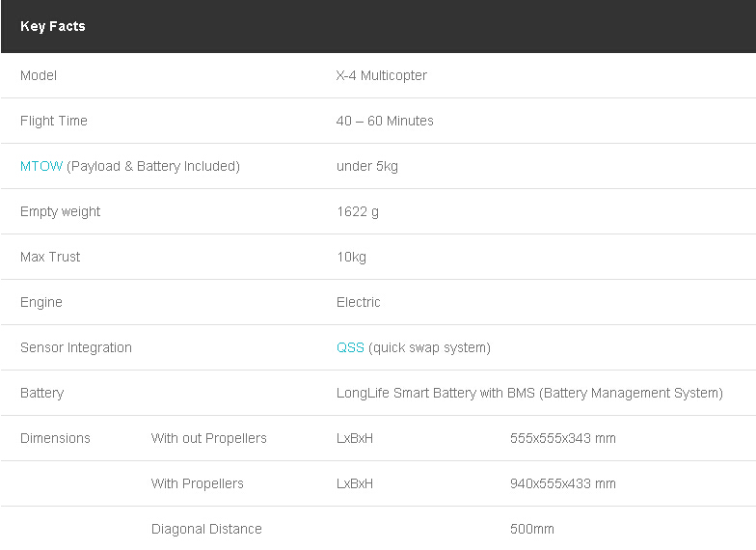Open the MTOW link
Screen dimensions: 756x550
[x=41, y=166]
